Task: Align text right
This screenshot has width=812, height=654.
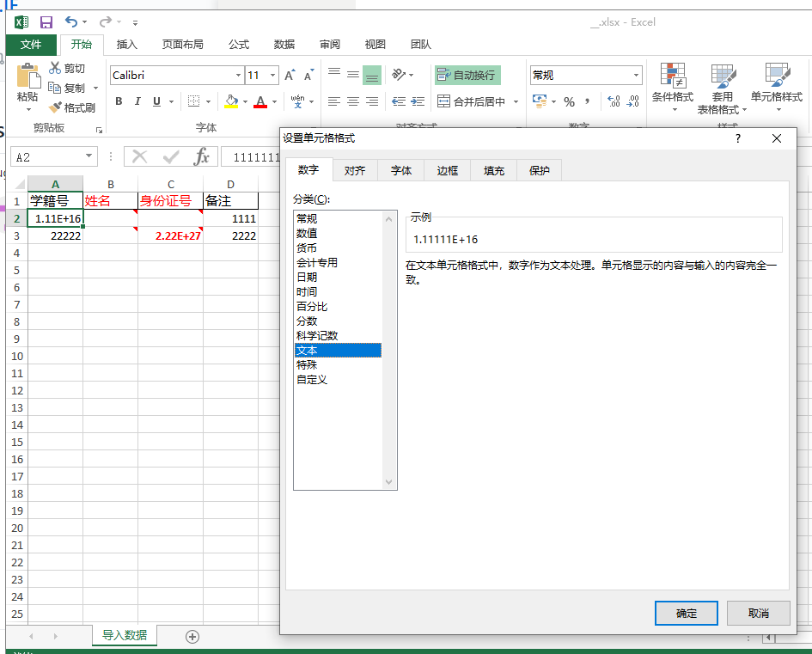Action: (372, 101)
